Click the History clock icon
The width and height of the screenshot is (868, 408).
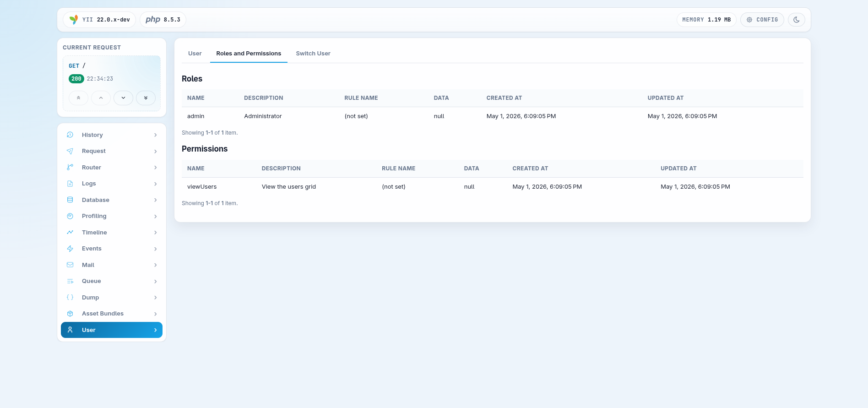click(70, 135)
